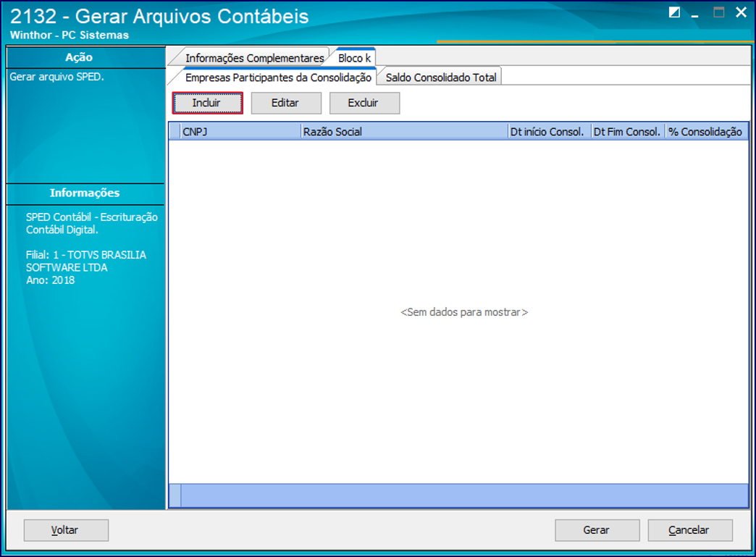756x557 pixels.
Task: Click the Ação panel header
Action: pyautogui.click(x=86, y=57)
